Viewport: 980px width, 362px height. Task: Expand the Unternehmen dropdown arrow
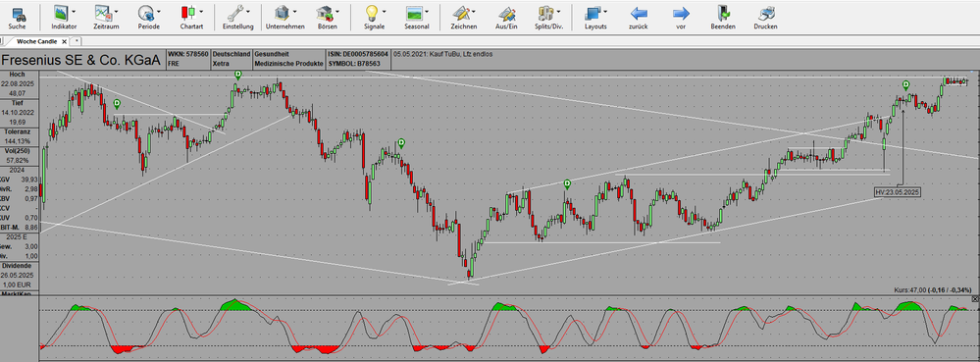[x=295, y=11]
